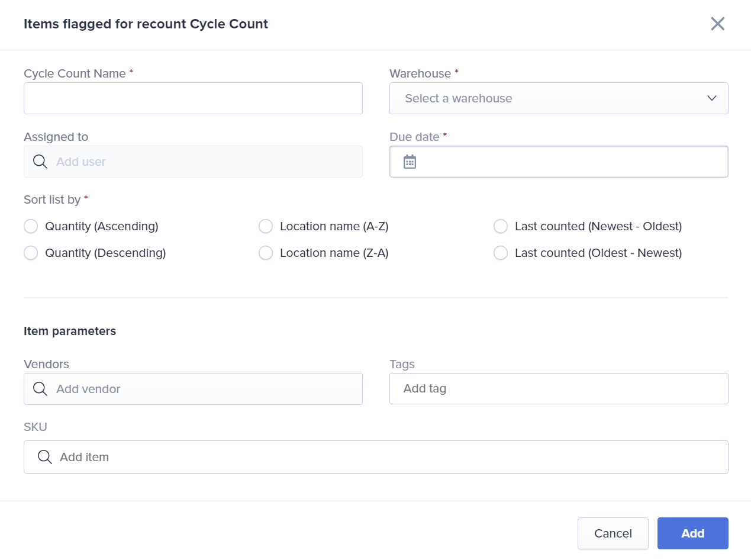Open the Select a warehouse combo box
Viewport: 751px width, 560px height.
(x=559, y=98)
